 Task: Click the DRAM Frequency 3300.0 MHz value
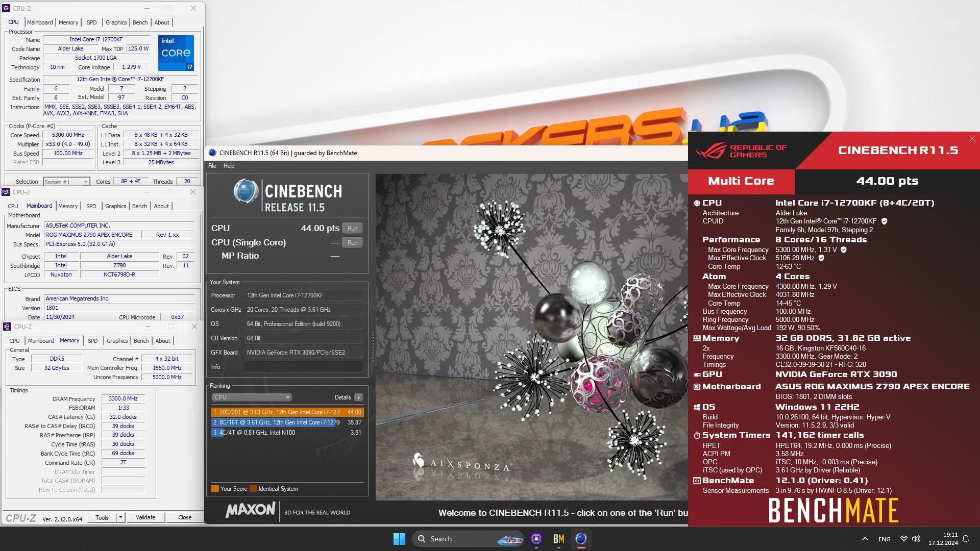(x=123, y=399)
